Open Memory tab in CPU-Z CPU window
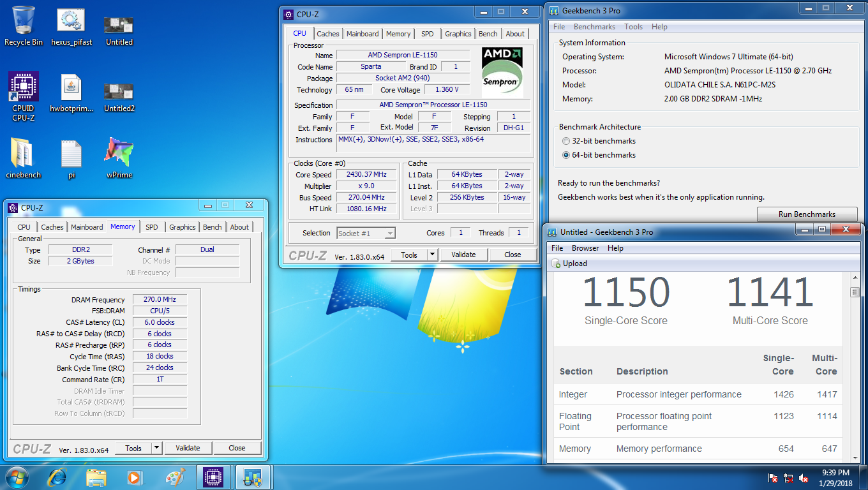 tap(398, 34)
